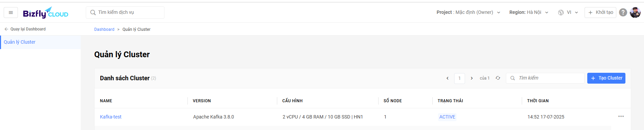Focus the Tìm kiếm dịch vụ search field
This screenshot has height=130, width=644.
[125, 13]
